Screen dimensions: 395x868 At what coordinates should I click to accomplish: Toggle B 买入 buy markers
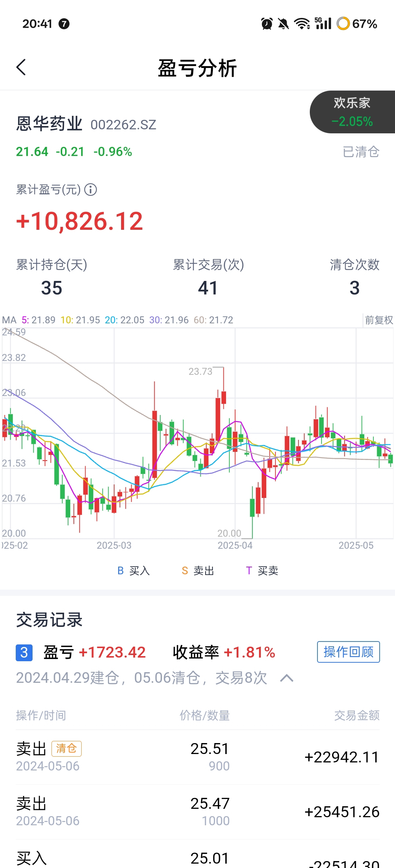[x=133, y=571]
